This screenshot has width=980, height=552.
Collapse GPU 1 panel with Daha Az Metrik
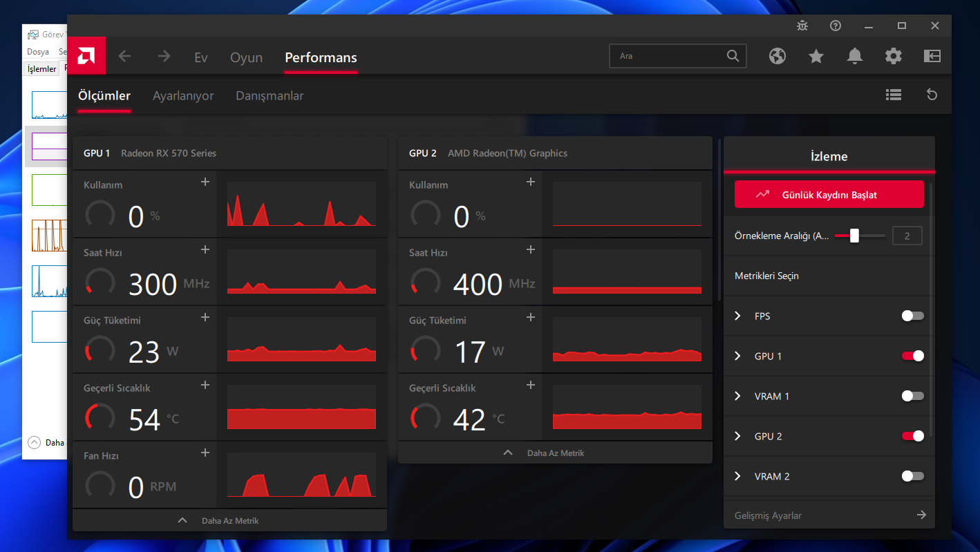pyautogui.click(x=229, y=520)
